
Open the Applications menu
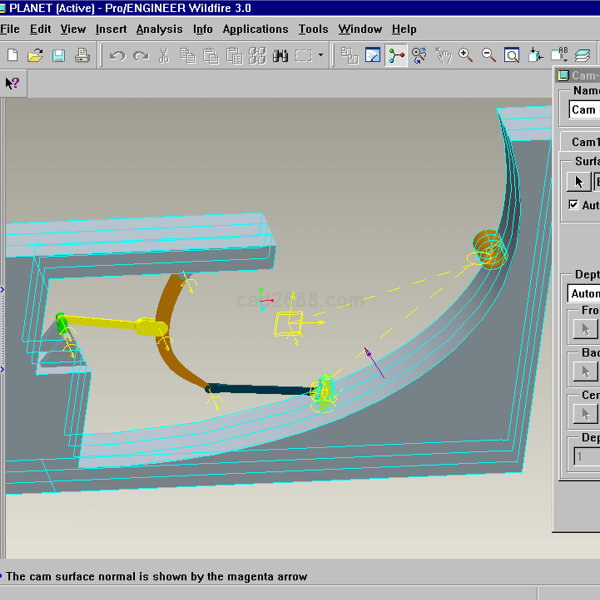pos(255,29)
